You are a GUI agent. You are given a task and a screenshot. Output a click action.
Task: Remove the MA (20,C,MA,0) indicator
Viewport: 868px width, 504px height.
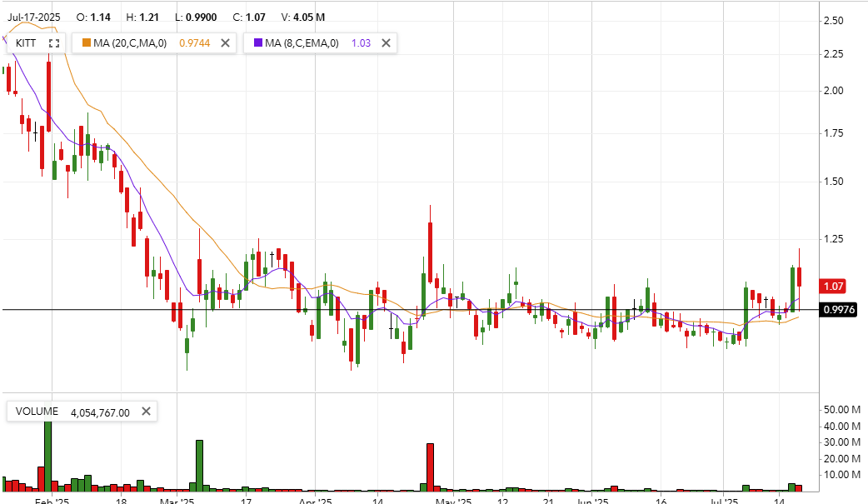point(225,43)
